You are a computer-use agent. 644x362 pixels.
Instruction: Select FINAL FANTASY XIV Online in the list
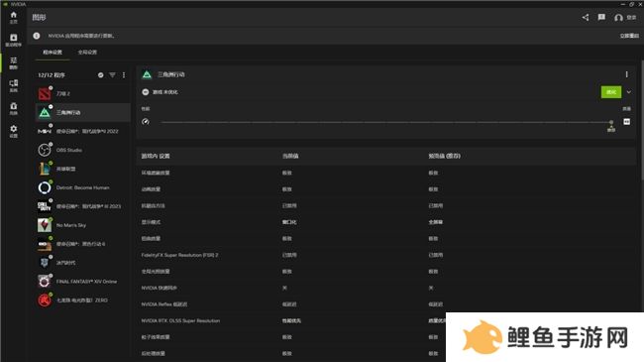(x=83, y=282)
